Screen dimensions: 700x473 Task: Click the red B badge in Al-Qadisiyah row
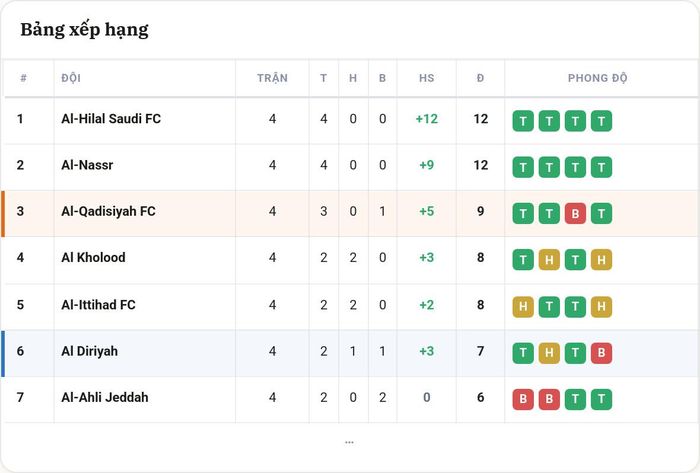575,214
